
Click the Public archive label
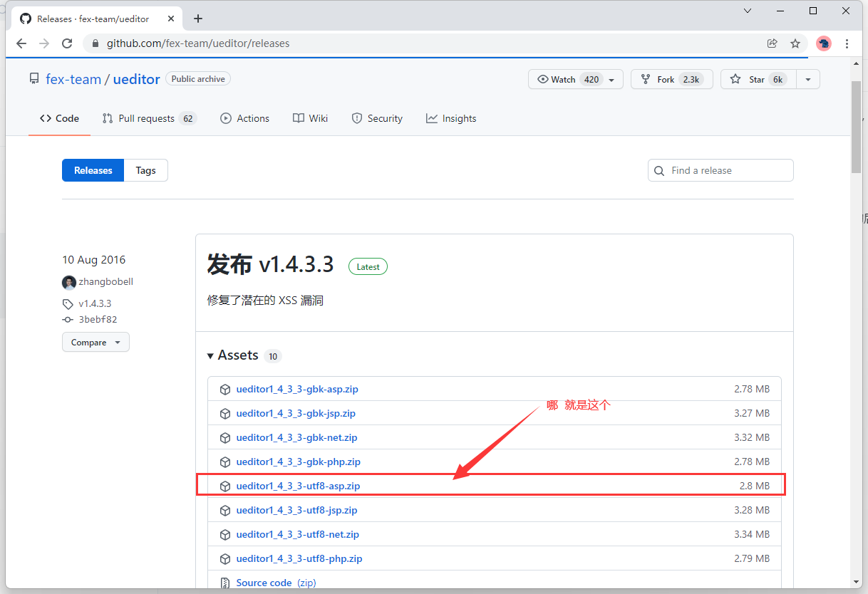[x=198, y=79]
